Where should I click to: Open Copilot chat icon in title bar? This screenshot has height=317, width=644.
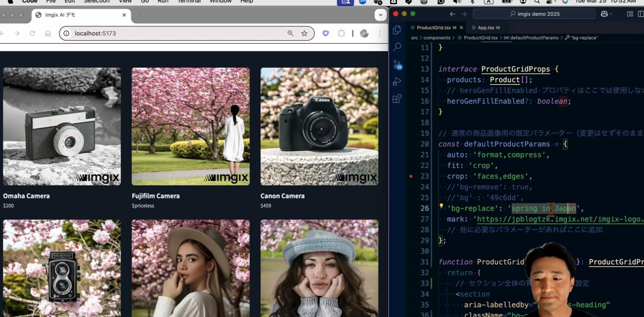point(604,14)
